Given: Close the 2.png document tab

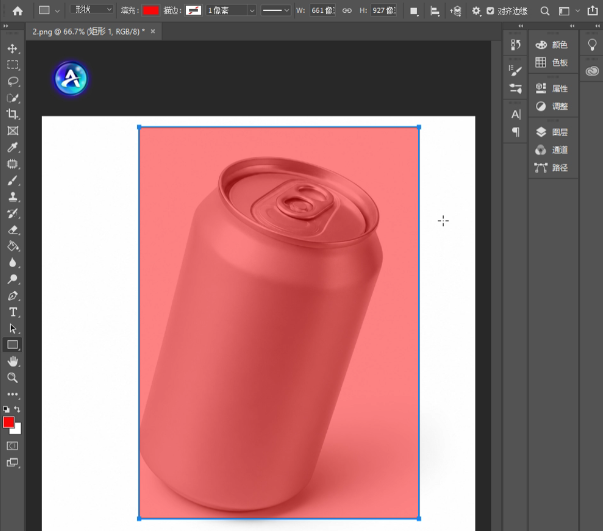Looking at the screenshot, I should coord(153,32).
